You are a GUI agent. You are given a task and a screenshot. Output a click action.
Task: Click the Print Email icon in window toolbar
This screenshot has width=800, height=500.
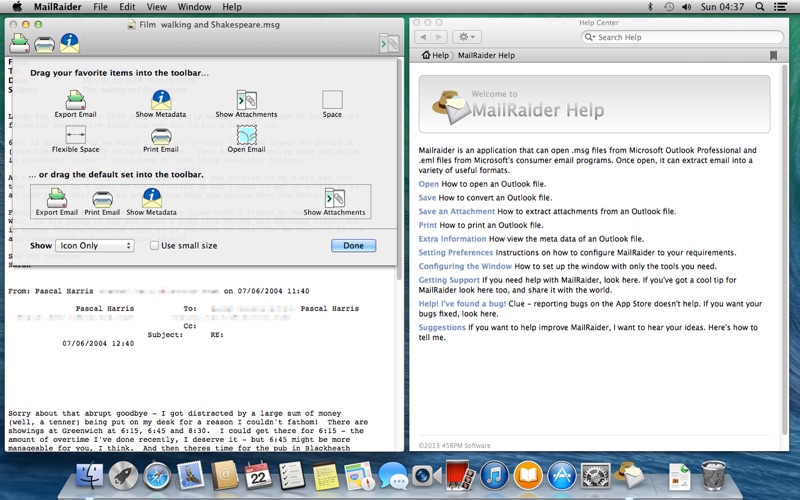(x=44, y=44)
